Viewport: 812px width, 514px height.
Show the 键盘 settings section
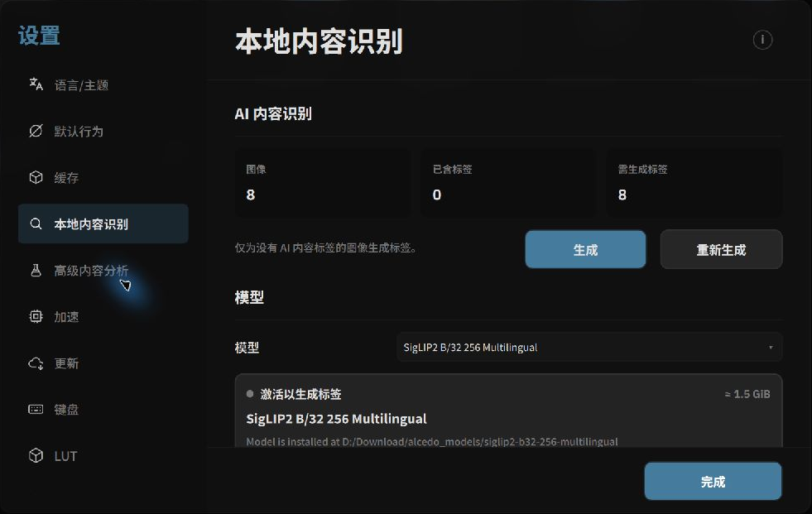(103, 410)
